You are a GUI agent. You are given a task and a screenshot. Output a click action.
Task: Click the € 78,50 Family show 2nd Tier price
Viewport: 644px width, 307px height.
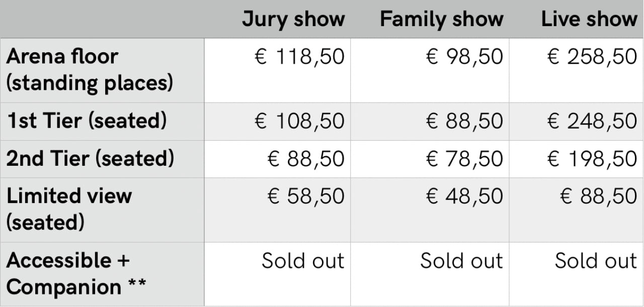[464, 159]
